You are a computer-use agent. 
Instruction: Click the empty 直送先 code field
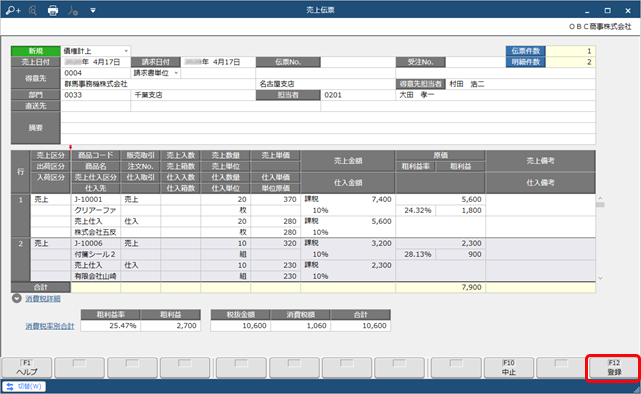pyautogui.click(x=96, y=106)
